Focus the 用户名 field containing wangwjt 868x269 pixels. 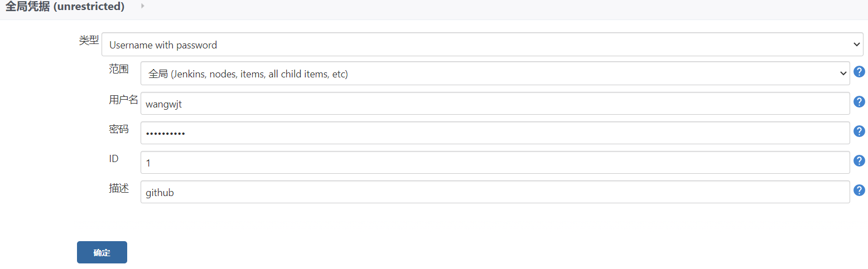495,103
